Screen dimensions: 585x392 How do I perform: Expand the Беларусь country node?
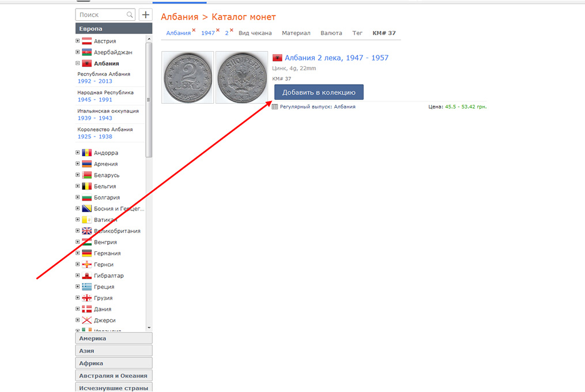78,175
